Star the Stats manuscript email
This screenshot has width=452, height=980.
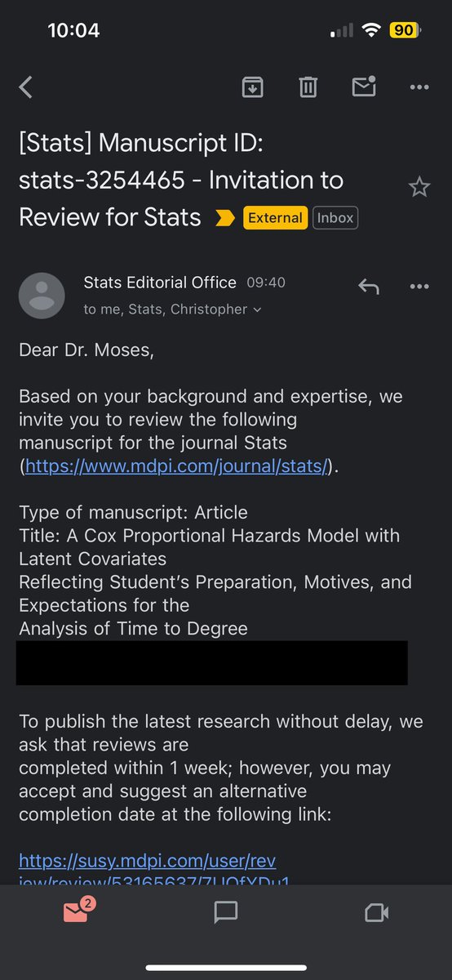pyautogui.click(x=419, y=188)
